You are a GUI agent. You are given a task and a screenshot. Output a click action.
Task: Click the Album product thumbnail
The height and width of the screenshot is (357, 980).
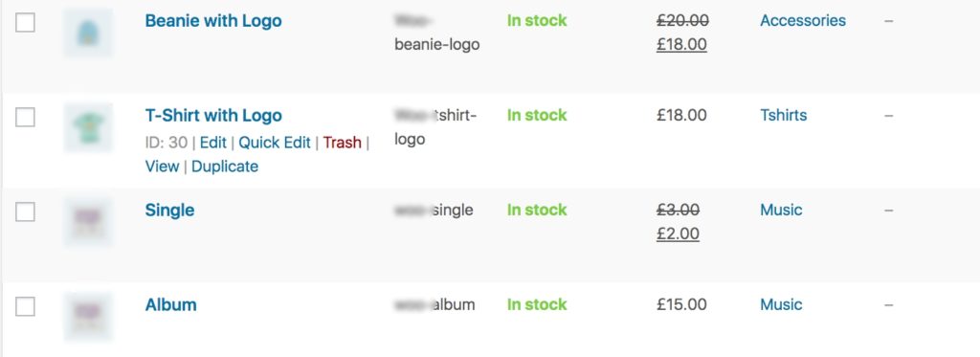(x=88, y=317)
